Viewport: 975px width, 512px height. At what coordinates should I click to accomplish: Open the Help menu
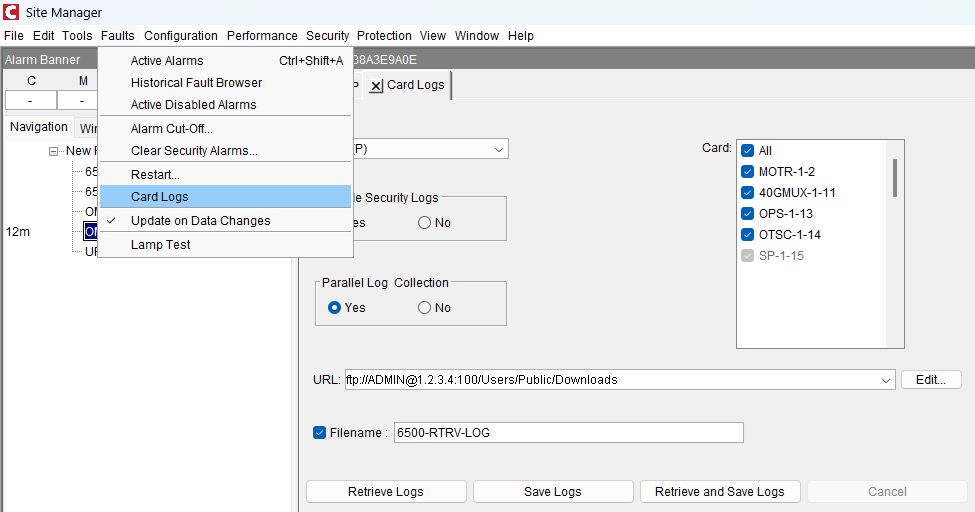click(520, 35)
